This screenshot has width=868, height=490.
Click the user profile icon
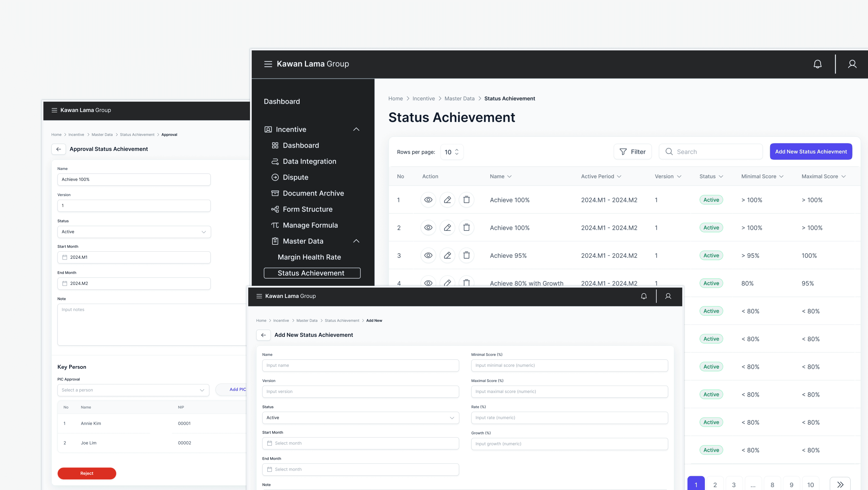click(x=853, y=64)
